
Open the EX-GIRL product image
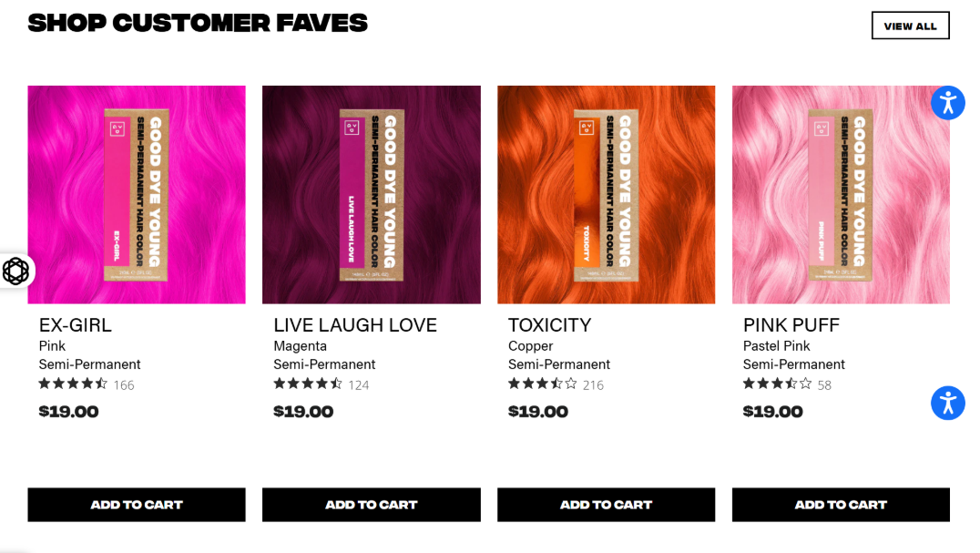click(137, 195)
